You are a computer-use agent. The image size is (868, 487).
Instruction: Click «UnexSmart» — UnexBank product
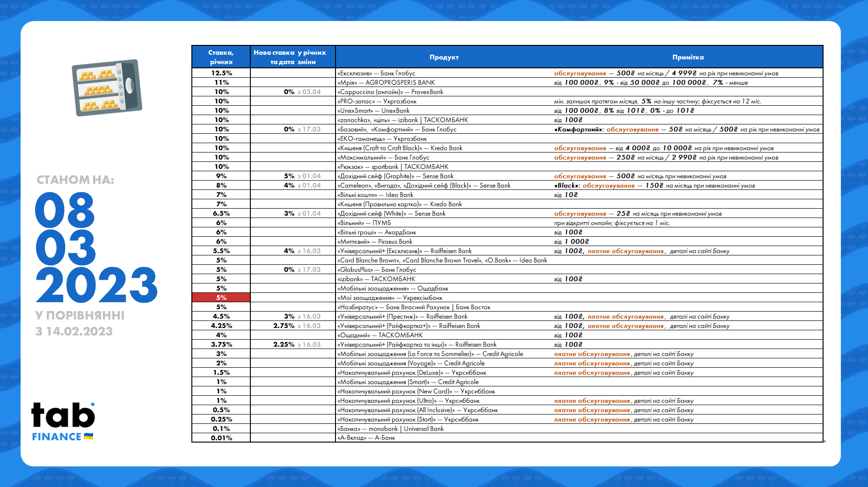(373, 110)
